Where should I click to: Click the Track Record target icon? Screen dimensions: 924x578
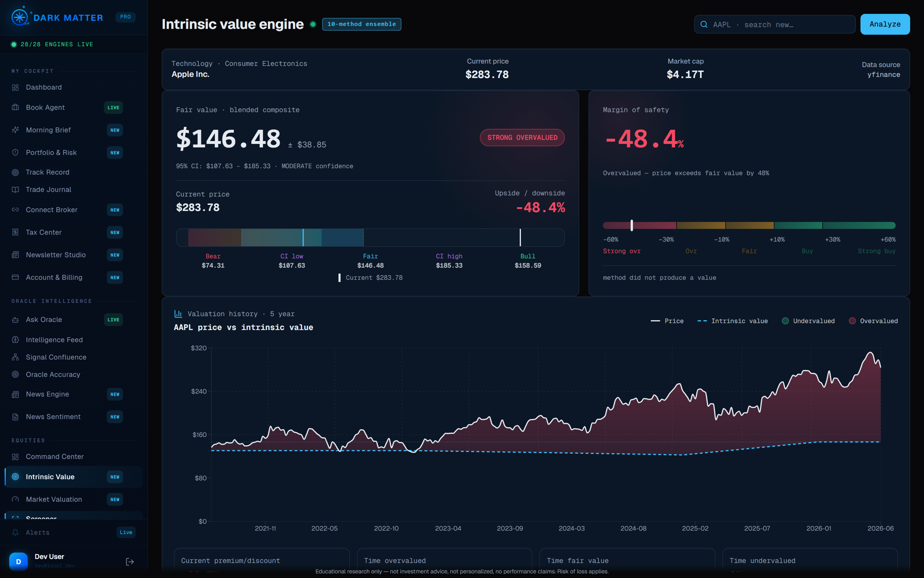point(15,172)
